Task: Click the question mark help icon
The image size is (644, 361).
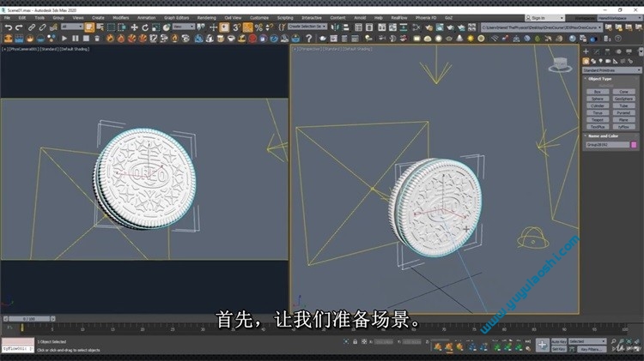Action: point(309,39)
